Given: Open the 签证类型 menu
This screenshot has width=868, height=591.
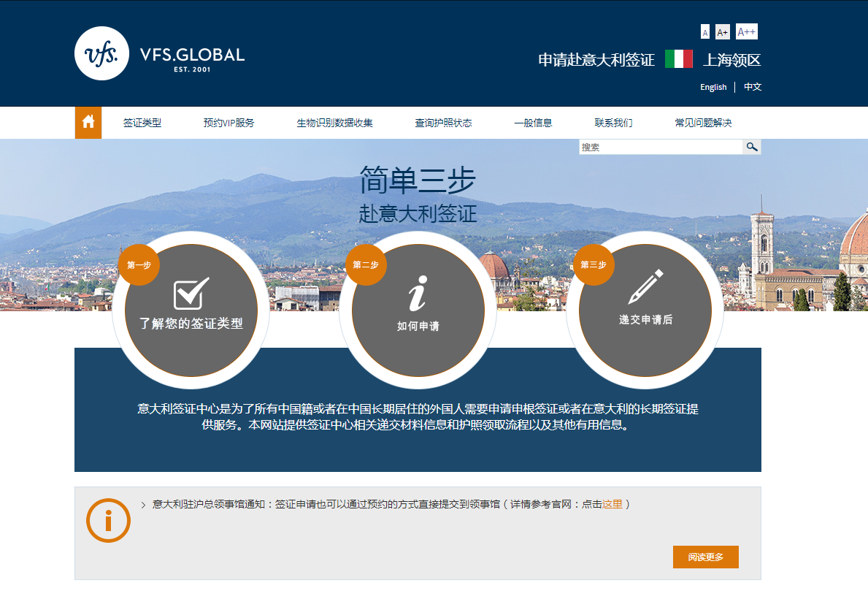Looking at the screenshot, I should point(143,122).
